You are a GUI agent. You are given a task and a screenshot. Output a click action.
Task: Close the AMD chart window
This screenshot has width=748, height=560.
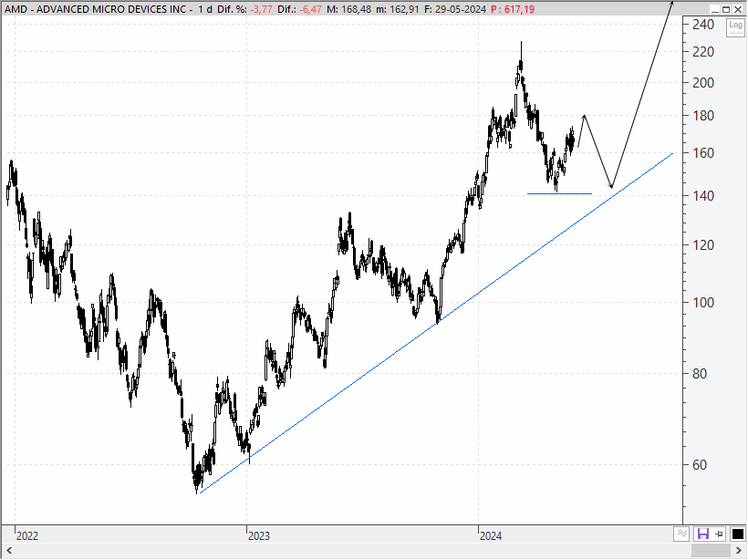[x=738, y=9]
